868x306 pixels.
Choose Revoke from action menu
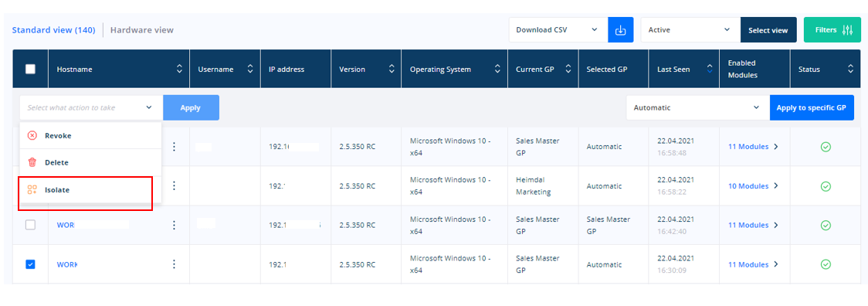coord(90,136)
